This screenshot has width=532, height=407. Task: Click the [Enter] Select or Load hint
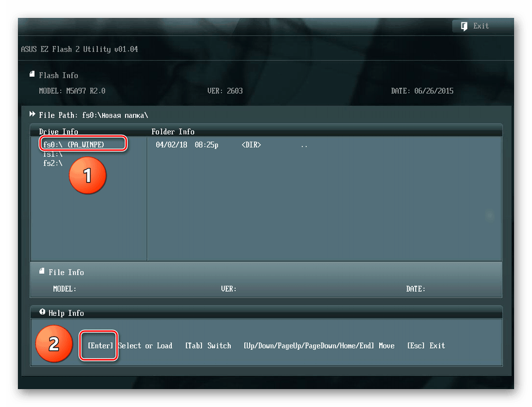click(x=130, y=345)
